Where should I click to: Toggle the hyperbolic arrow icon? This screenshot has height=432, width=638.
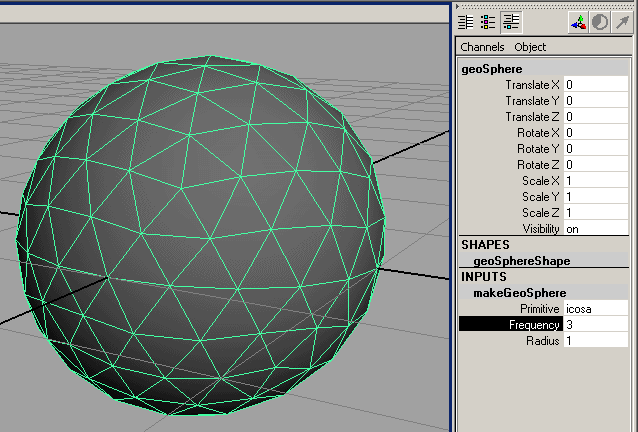pos(623,21)
